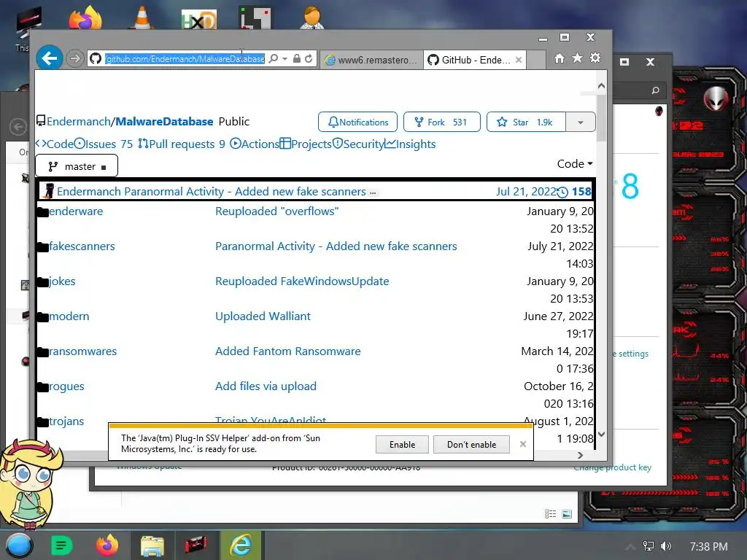Screen dimensions: 747x560
Task: Open the Actions tab
Action: (255, 144)
